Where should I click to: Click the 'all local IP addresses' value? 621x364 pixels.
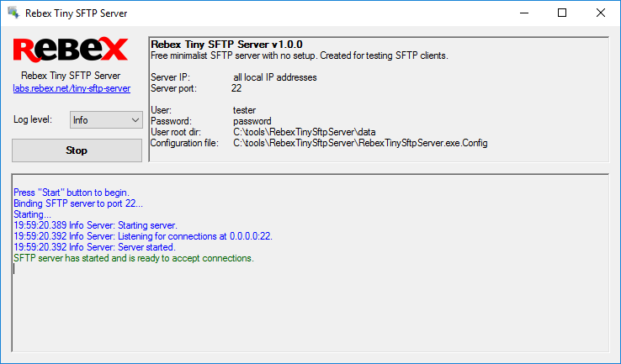pos(275,77)
